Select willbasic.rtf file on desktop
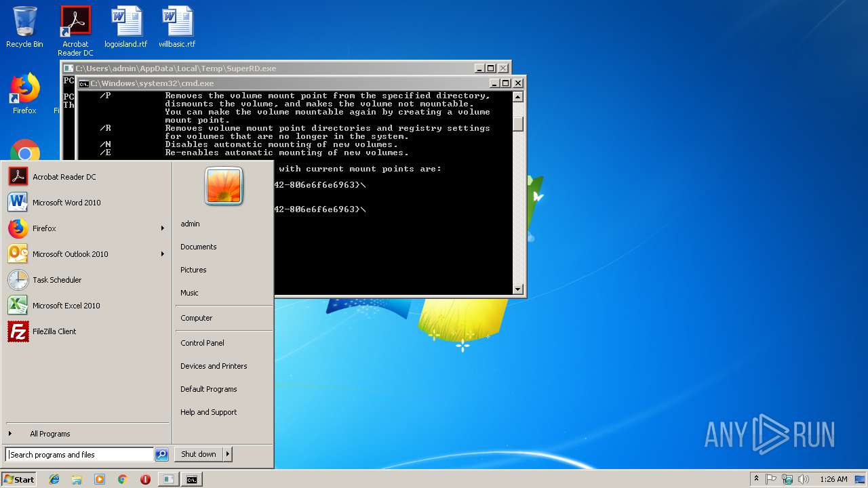Image resolution: width=868 pixels, height=488 pixels. [177, 28]
